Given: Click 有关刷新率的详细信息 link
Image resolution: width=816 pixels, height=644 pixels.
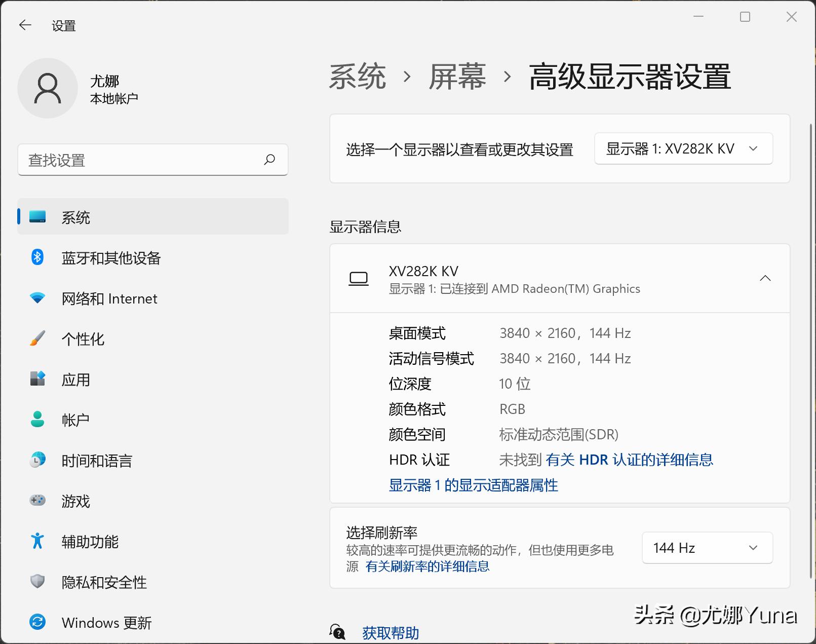Looking at the screenshot, I should tap(427, 566).
